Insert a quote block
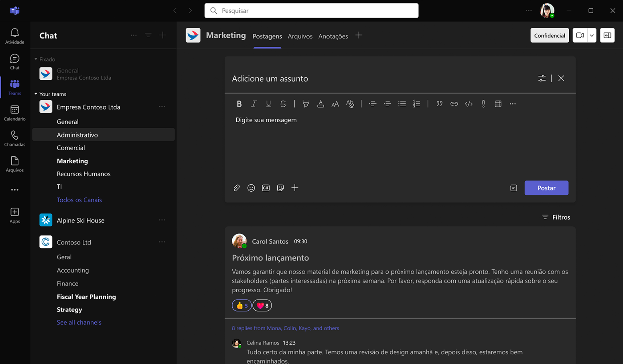 point(439,104)
